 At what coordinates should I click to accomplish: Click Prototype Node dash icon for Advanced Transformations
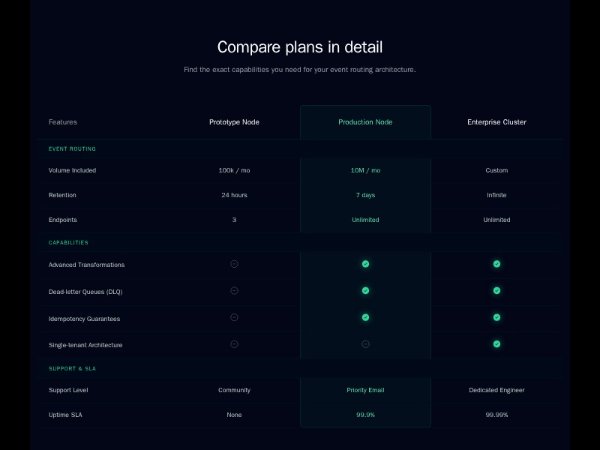[x=234, y=264]
